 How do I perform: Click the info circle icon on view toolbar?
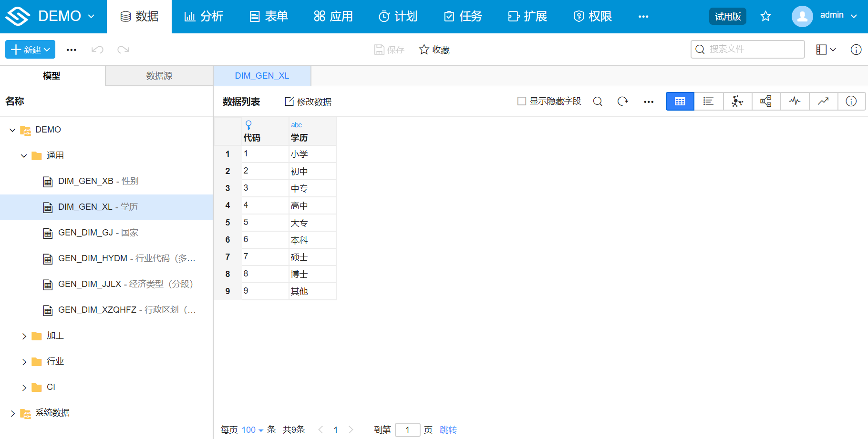(x=852, y=101)
